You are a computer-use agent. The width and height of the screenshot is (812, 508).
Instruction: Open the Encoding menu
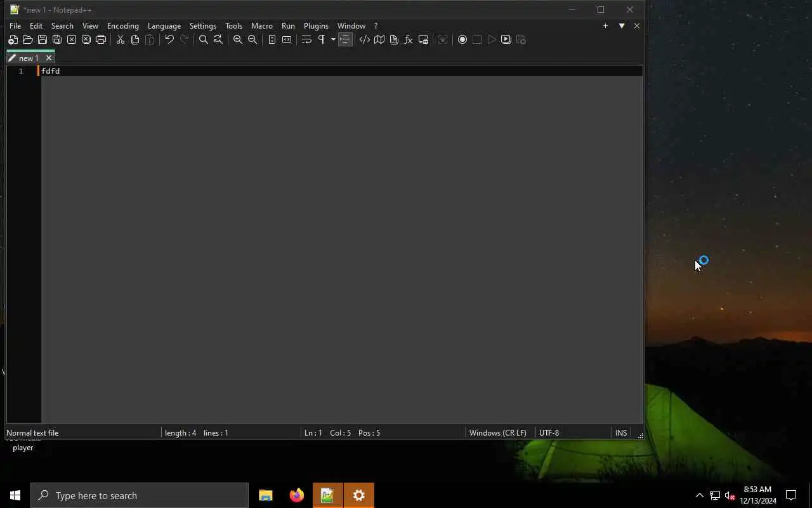tap(123, 26)
